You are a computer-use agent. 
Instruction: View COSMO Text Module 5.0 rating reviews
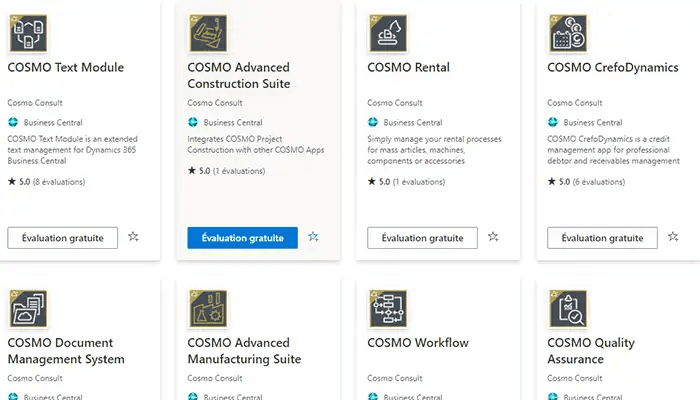pyautogui.click(x=46, y=182)
